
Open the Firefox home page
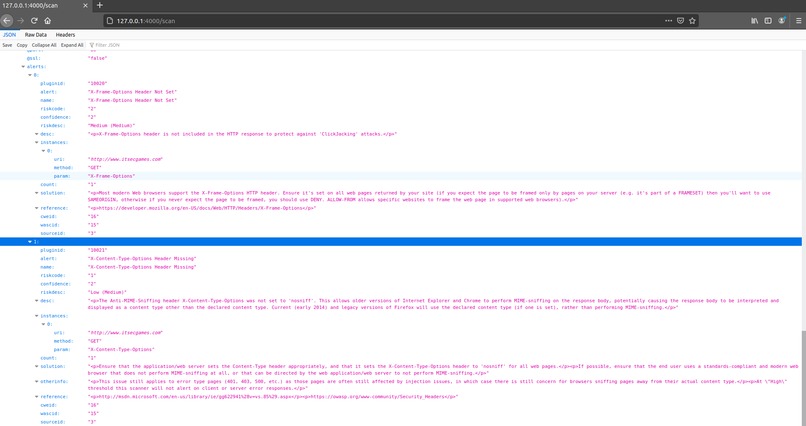[47, 21]
